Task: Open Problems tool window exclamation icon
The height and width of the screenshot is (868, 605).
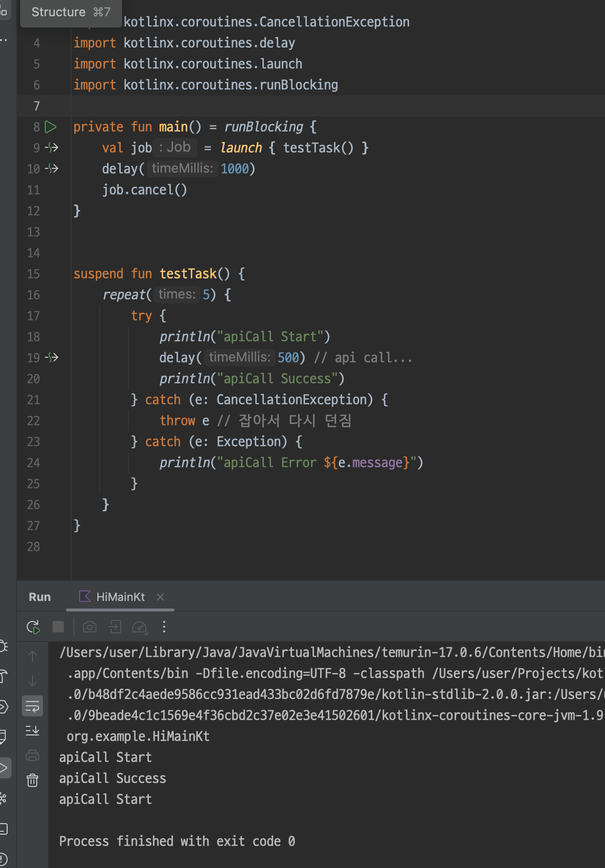Action: pyautogui.click(x=3, y=859)
